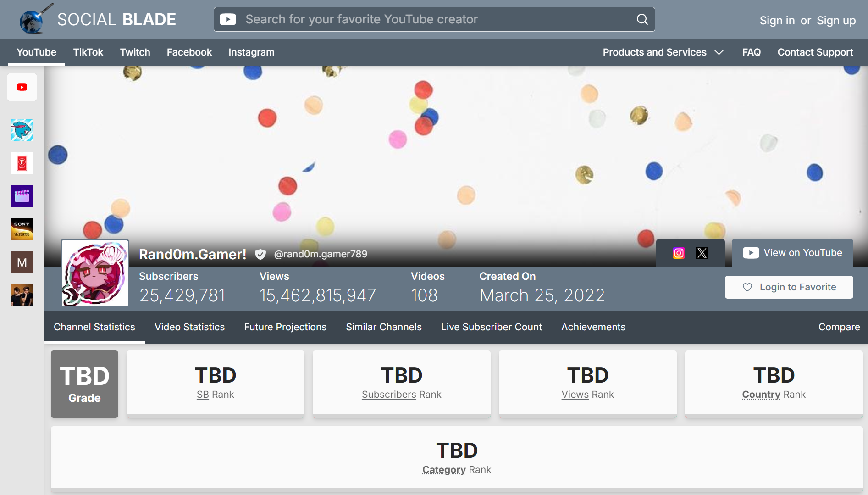Expand the Products and Services chevron
Viewport: 868px width, 495px height.
click(719, 52)
